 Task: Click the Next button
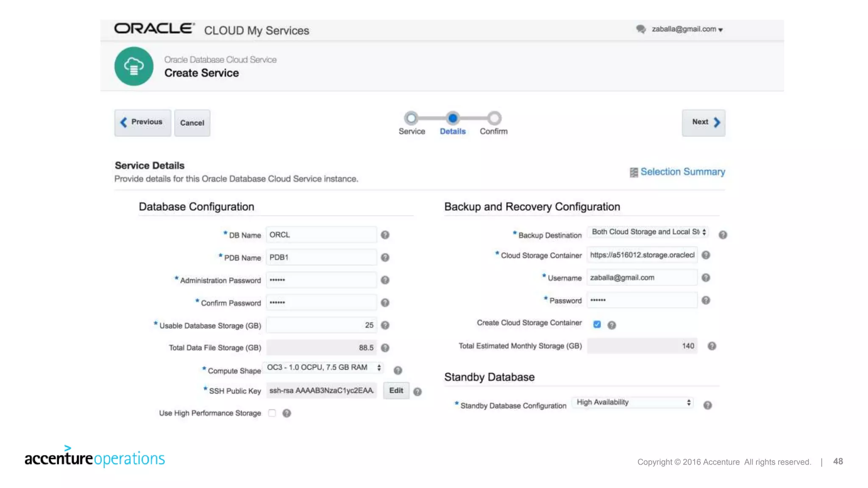(x=703, y=122)
